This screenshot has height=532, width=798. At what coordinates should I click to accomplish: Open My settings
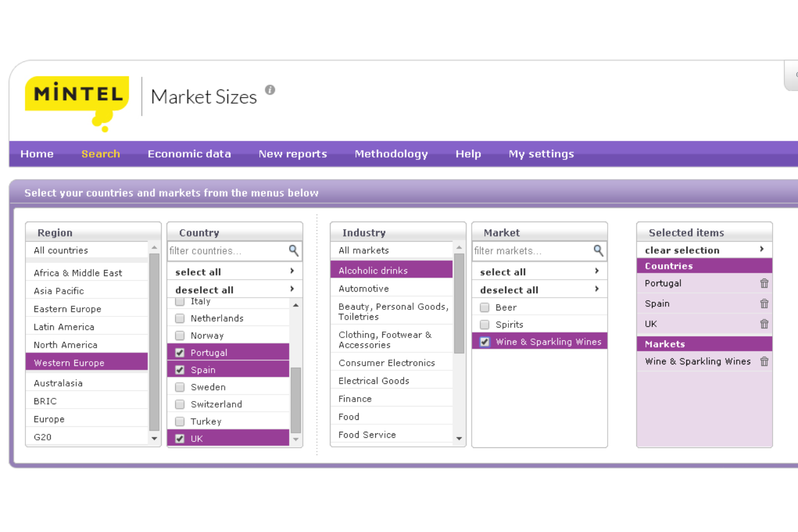[x=541, y=154]
